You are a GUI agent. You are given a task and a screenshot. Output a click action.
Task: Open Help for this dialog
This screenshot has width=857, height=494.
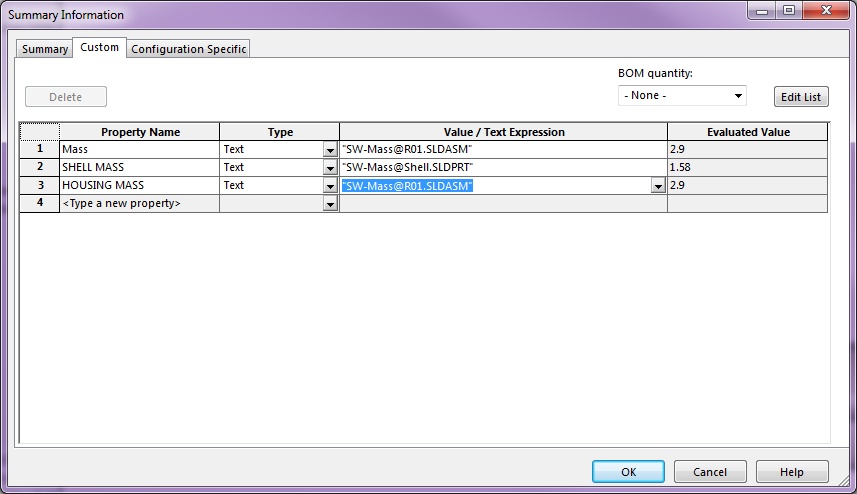pyautogui.click(x=792, y=472)
